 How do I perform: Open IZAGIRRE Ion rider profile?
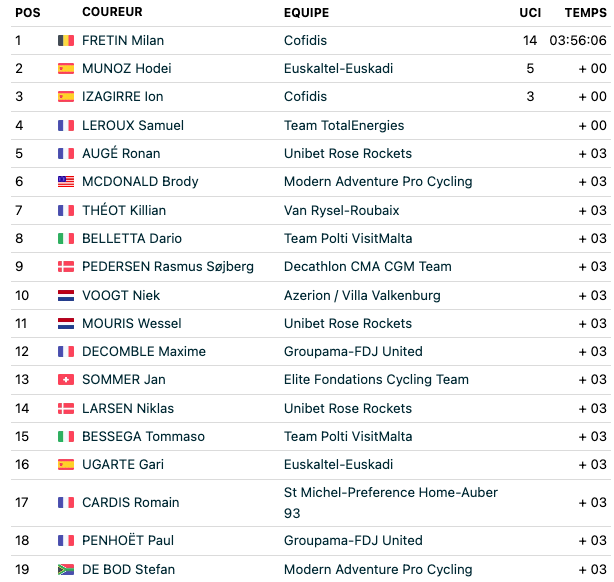[x=123, y=96]
